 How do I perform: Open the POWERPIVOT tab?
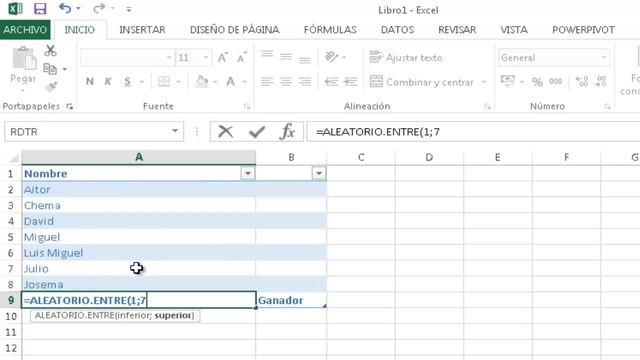point(583,30)
